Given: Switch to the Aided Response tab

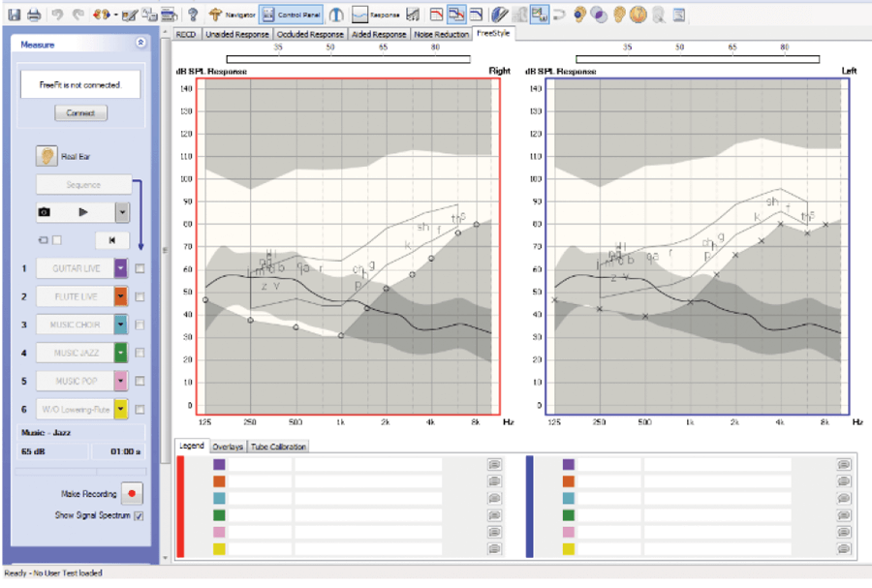Looking at the screenshot, I should pyautogui.click(x=379, y=34).
